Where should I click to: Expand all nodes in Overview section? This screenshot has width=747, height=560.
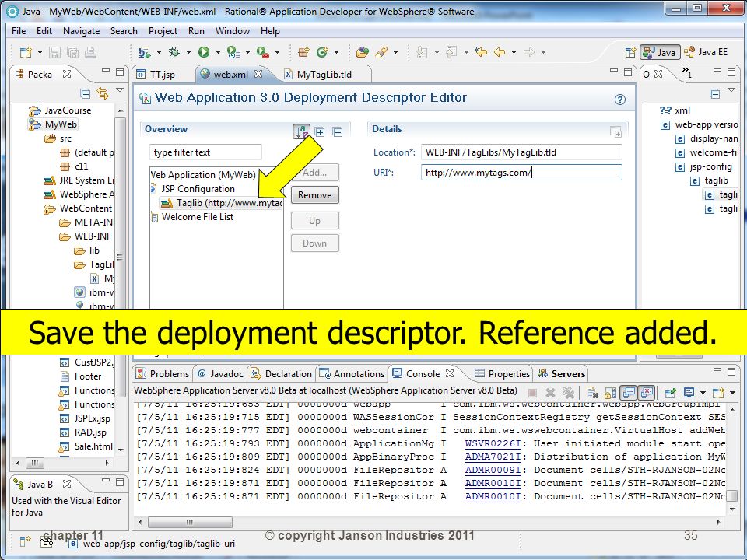[320, 132]
